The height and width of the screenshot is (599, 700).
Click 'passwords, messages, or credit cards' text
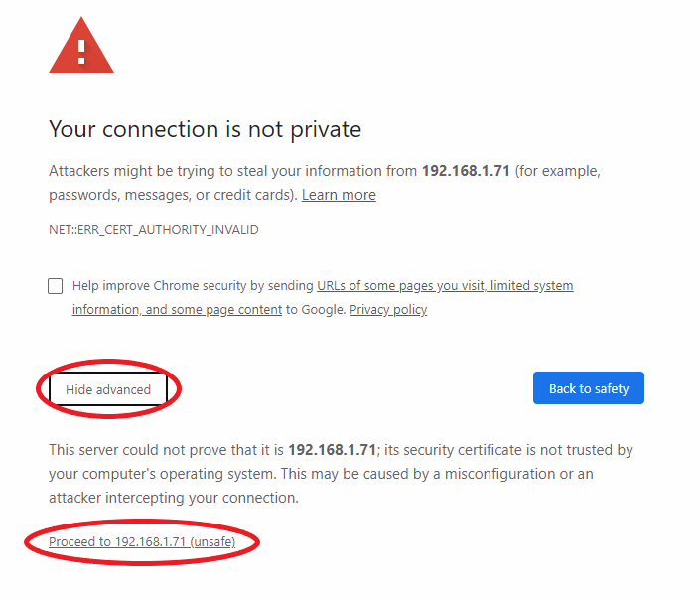click(x=173, y=195)
